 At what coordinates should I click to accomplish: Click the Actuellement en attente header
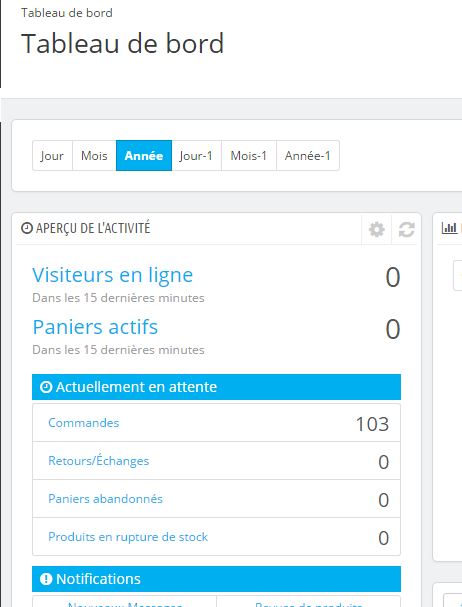click(x=216, y=387)
